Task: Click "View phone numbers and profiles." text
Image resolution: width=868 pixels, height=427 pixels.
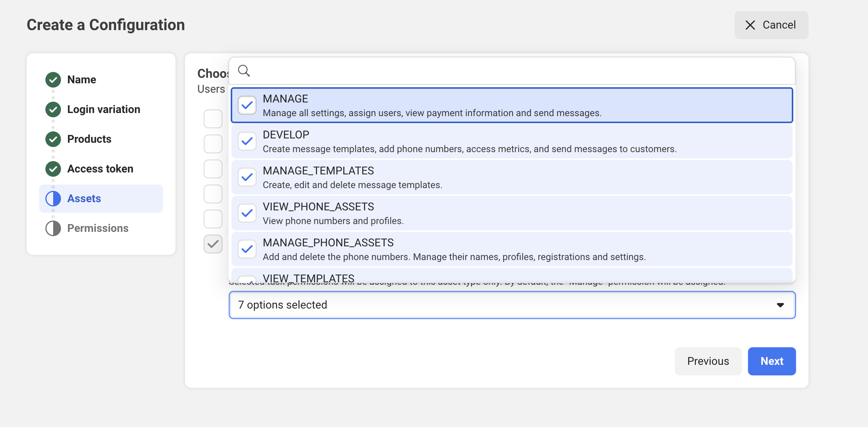Action: 333,221
